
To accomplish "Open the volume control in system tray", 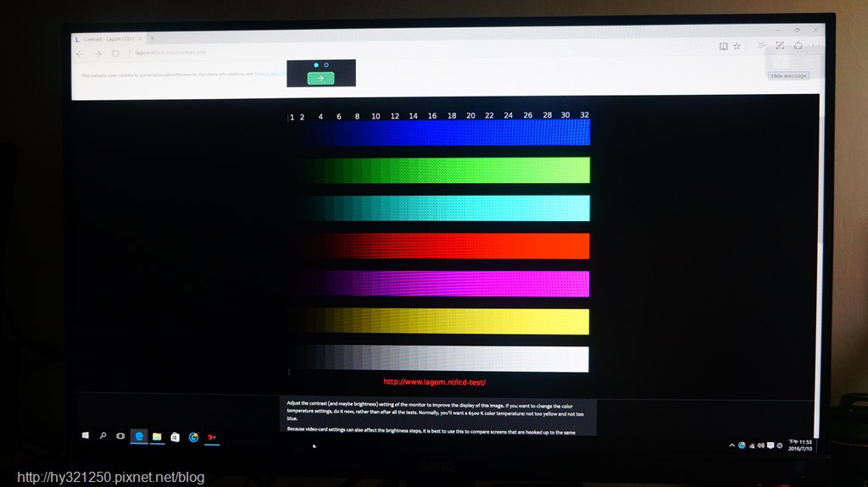I will click(x=760, y=445).
